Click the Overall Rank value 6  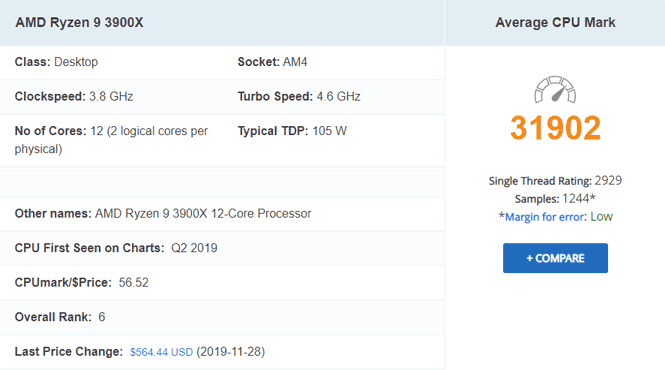(x=102, y=317)
